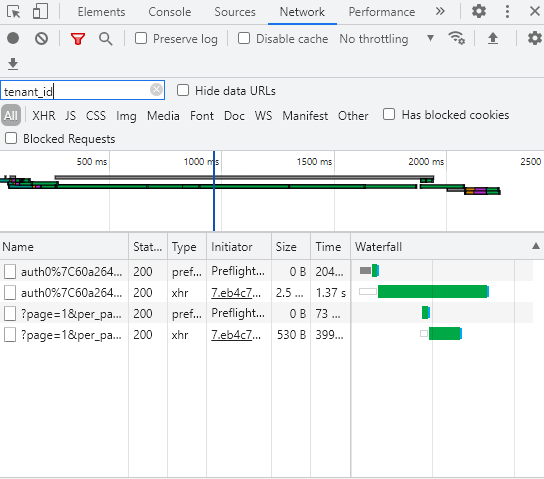Filter requests by XHR type
This screenshot has height=479, width=544.
(44, 116)
